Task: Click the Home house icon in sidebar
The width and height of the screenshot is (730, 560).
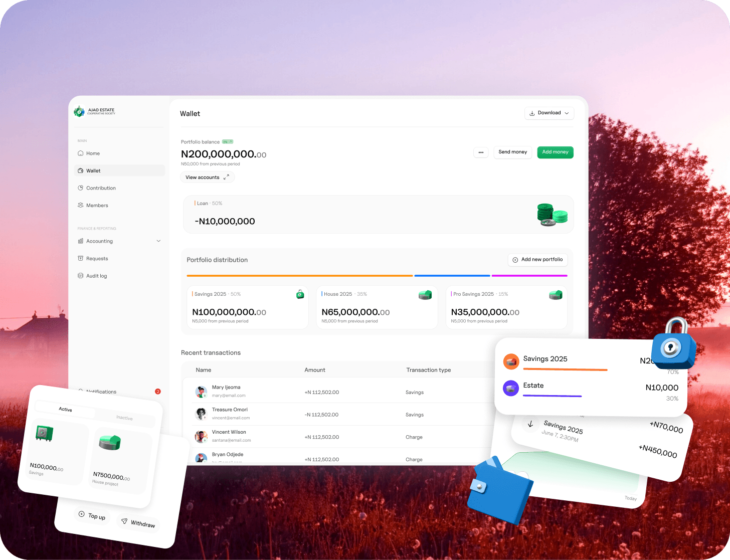Action: pyautogui.click(x=80, y=153)
